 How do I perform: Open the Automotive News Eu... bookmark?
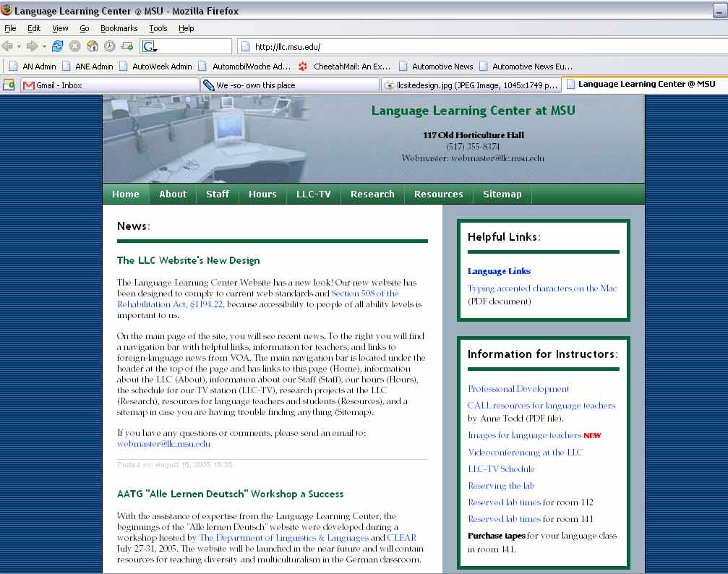click(x=526, y=67)
